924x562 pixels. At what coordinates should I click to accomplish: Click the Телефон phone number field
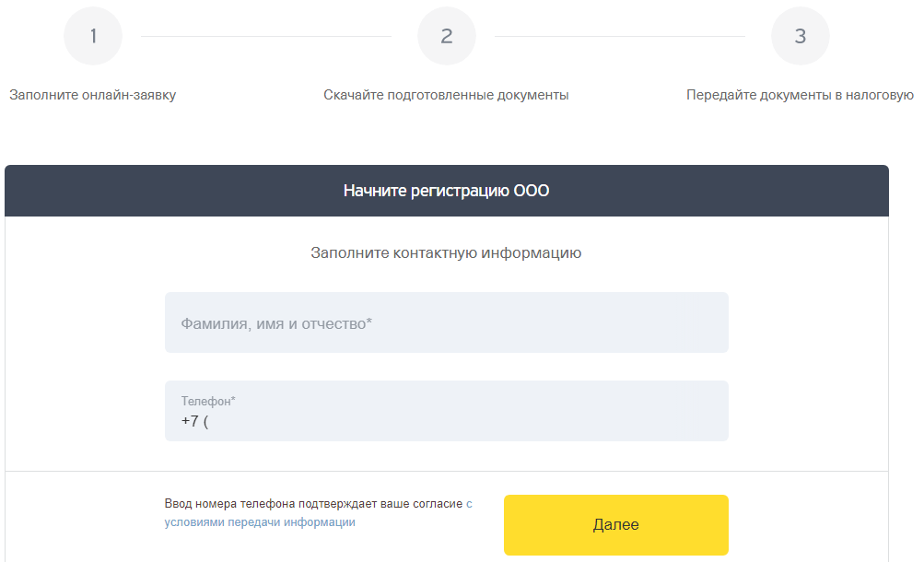pyautogui.click(x=446, y=411)
